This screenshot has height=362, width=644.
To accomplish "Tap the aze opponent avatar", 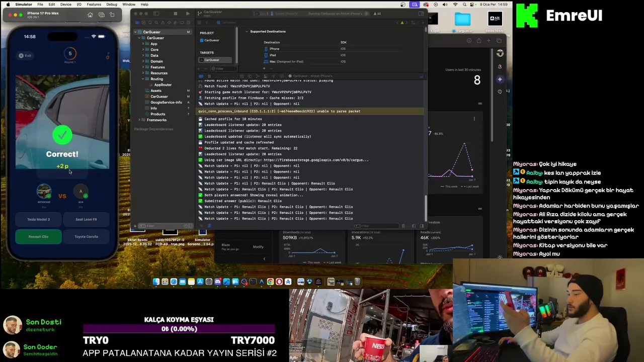I will 80,192.
